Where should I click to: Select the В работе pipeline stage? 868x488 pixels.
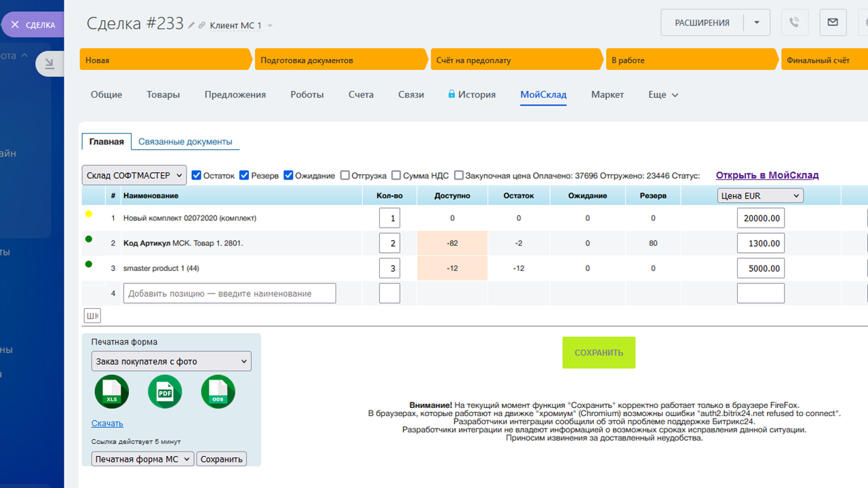coord(690,60)
